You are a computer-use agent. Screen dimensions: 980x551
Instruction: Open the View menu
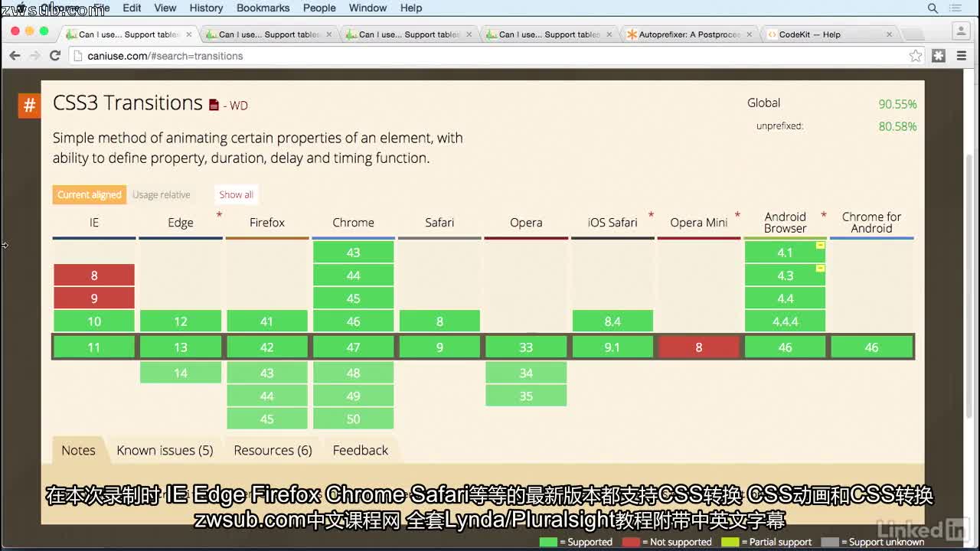tap(165, 8)
